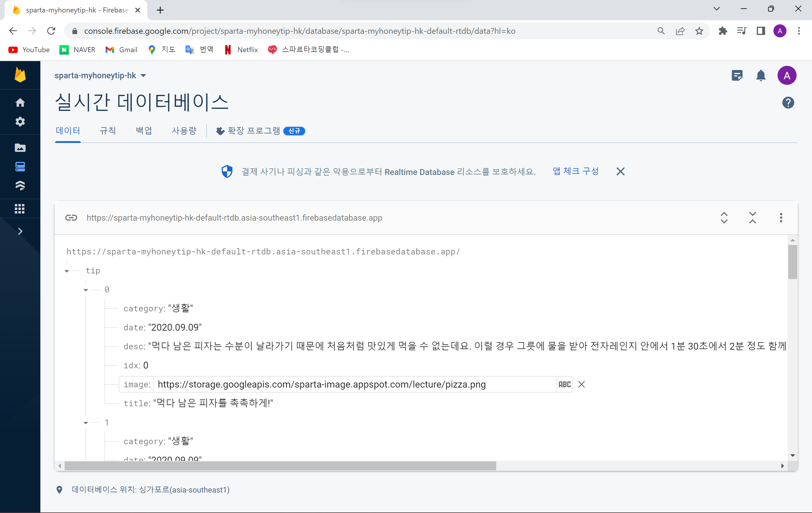Open the Firebase account avatar A
The width and height of the screenshot is (812, 513).
(787, 75)
